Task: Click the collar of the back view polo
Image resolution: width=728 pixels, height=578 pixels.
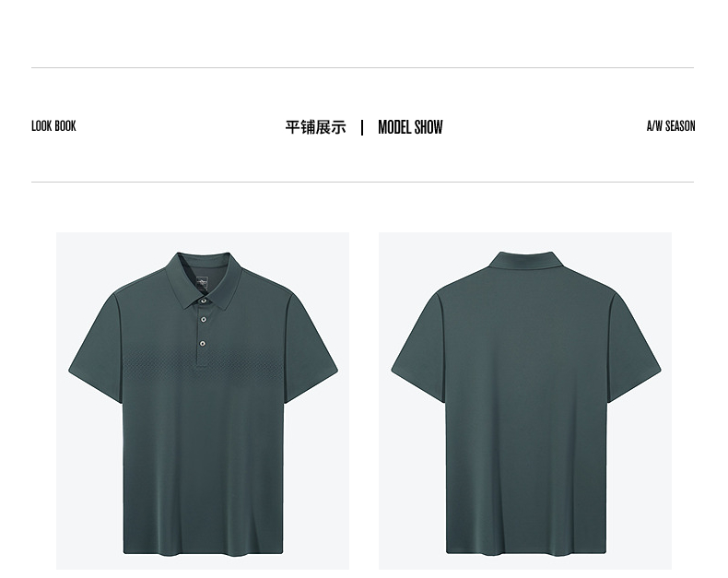Action: (525, 260)
